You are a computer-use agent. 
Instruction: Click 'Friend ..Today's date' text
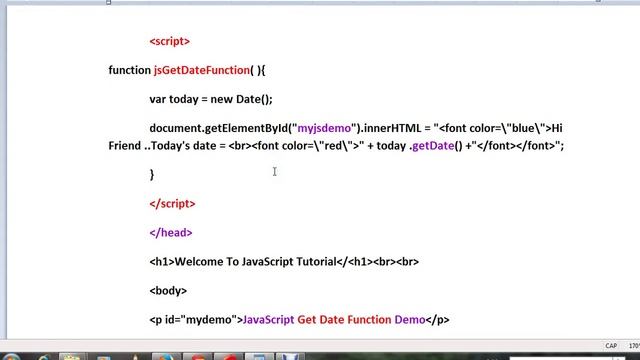point(162,146)
